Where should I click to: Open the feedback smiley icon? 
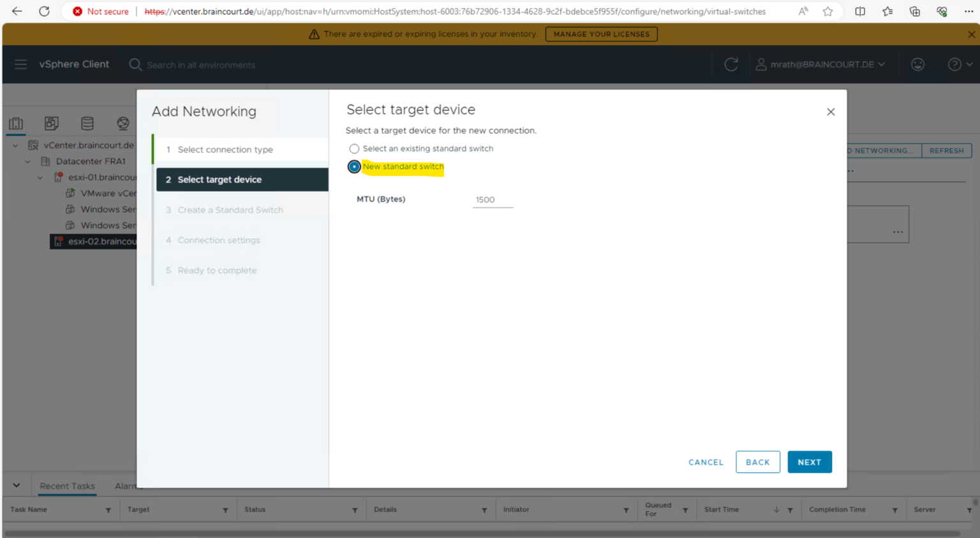[917, 64]
